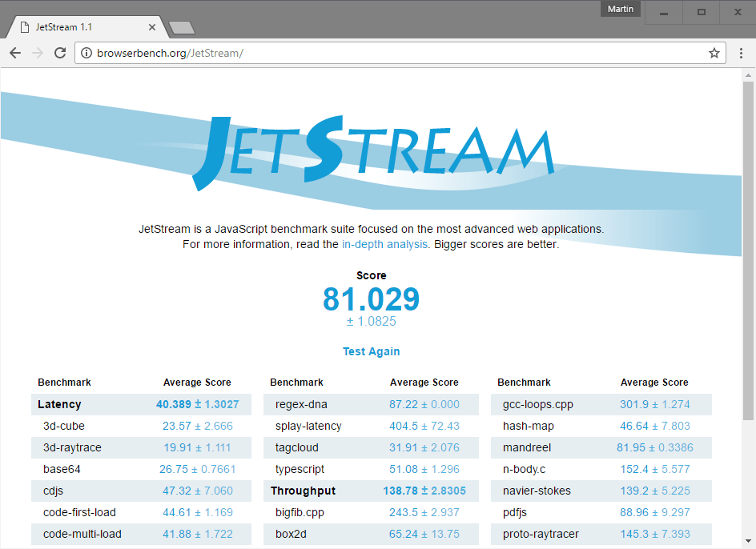This screenshot has width=756, height=549.
Task: Click Test Again
Action: click(372, 351)
